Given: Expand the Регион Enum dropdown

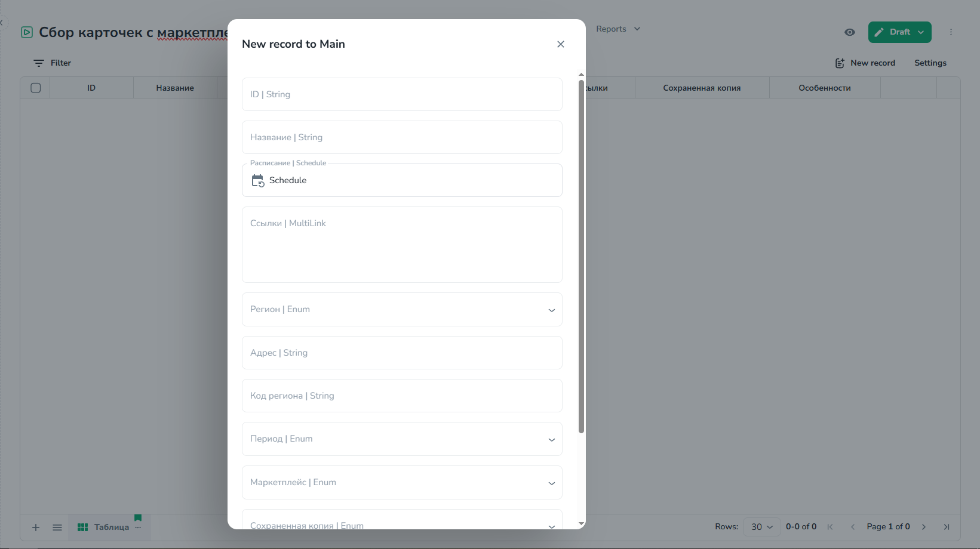Looking at the screenshot, I should tap(551, 310).
